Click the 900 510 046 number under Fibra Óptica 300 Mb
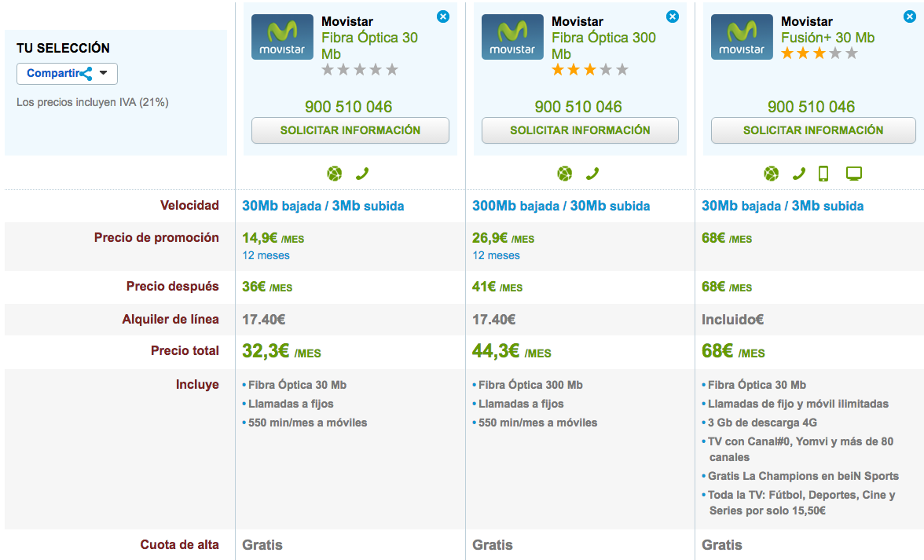This screenshot has height=560, width=924. click(x=578, y=107)
